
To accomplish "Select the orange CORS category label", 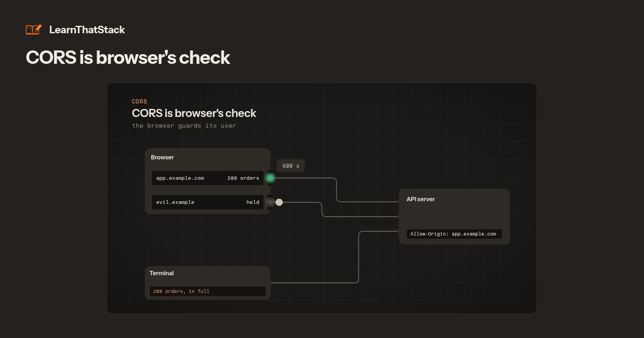I will click(x=140, y=101).
